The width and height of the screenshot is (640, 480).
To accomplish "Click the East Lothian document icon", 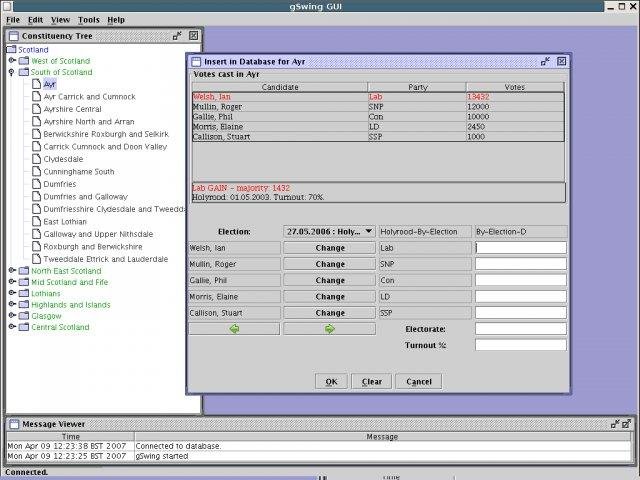I will coord(36,221).
